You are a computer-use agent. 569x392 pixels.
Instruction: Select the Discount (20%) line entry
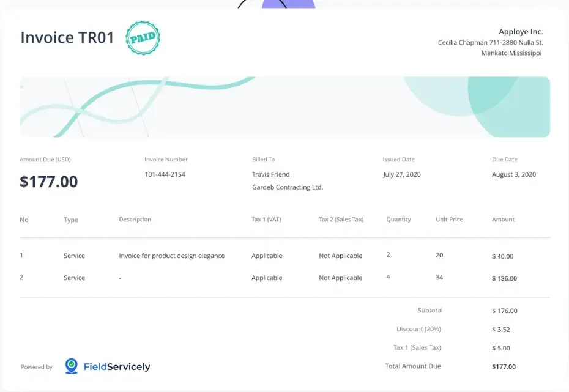coord(418,329)
